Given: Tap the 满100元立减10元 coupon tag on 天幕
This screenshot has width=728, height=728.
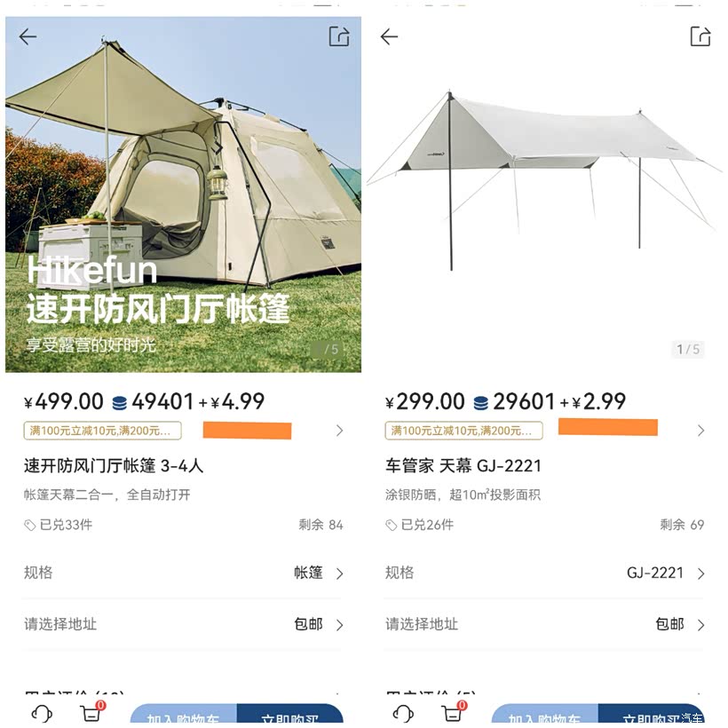Looking at the screenshot, I should tap(463, 431).
